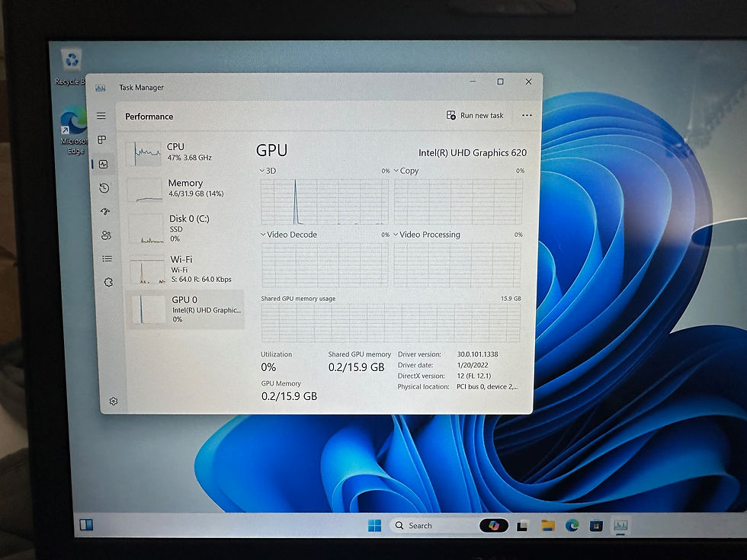Select the CPU performance entry

coord(184,152)
